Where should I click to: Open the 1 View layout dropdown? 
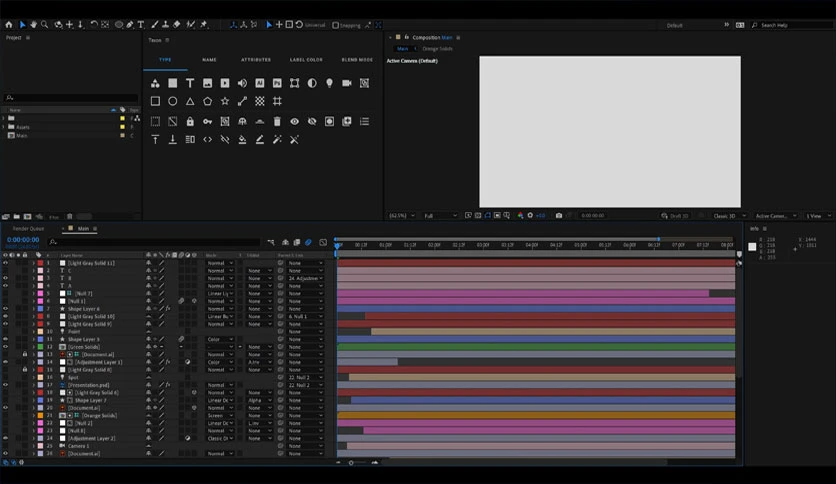(x=818, y=216)
